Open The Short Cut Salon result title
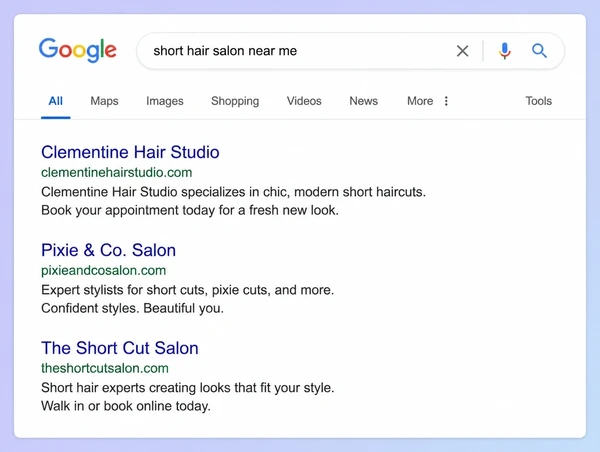 click(x=120, y=348)
